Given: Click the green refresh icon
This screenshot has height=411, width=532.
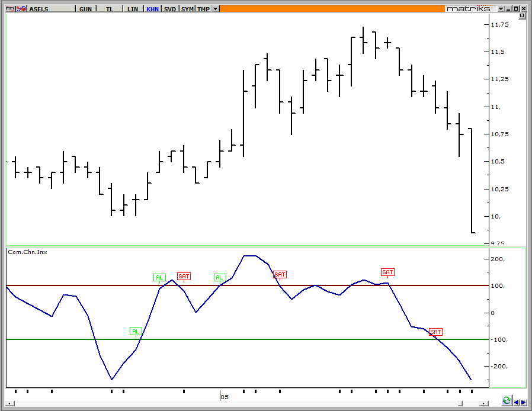Looking at the screenshot, I should coord(507,400).
